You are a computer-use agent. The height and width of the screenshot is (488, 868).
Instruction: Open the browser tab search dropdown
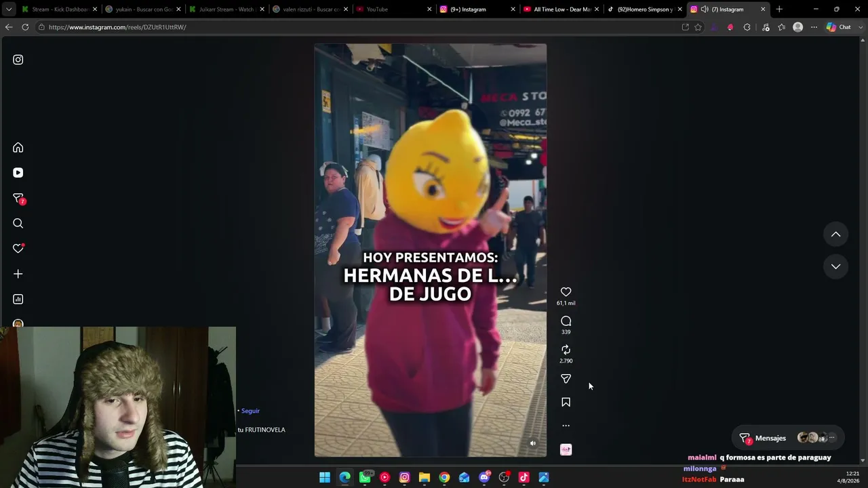click(x=9, y=9)
